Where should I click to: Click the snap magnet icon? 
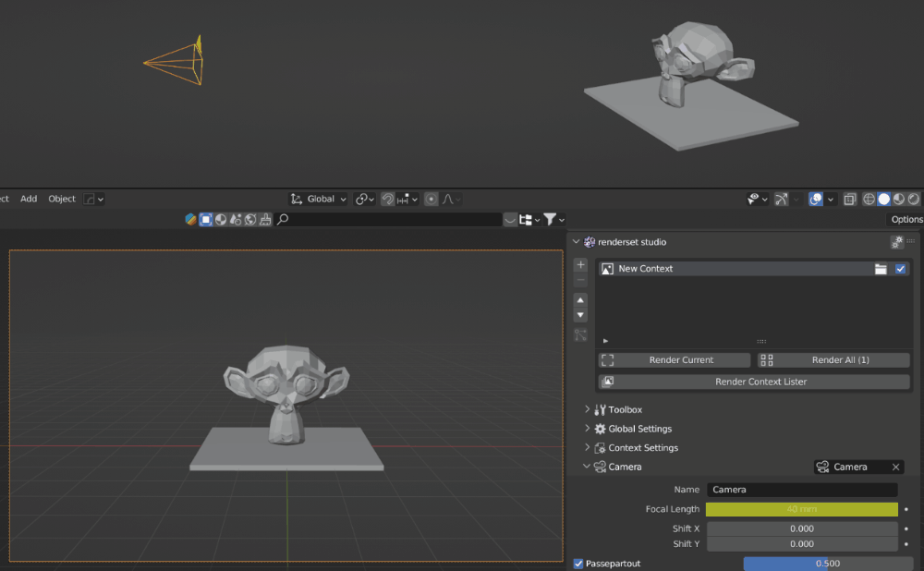[388, 199]
